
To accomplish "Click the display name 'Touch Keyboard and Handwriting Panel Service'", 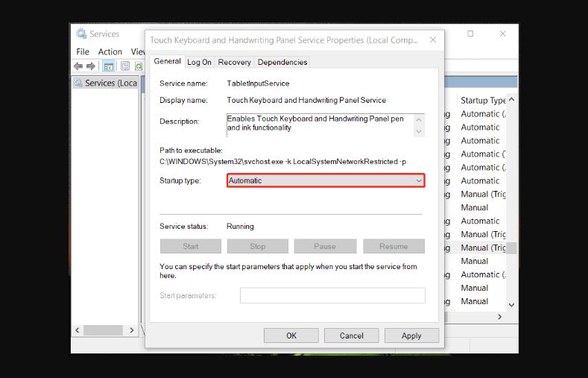I will [x=306, y=100].
